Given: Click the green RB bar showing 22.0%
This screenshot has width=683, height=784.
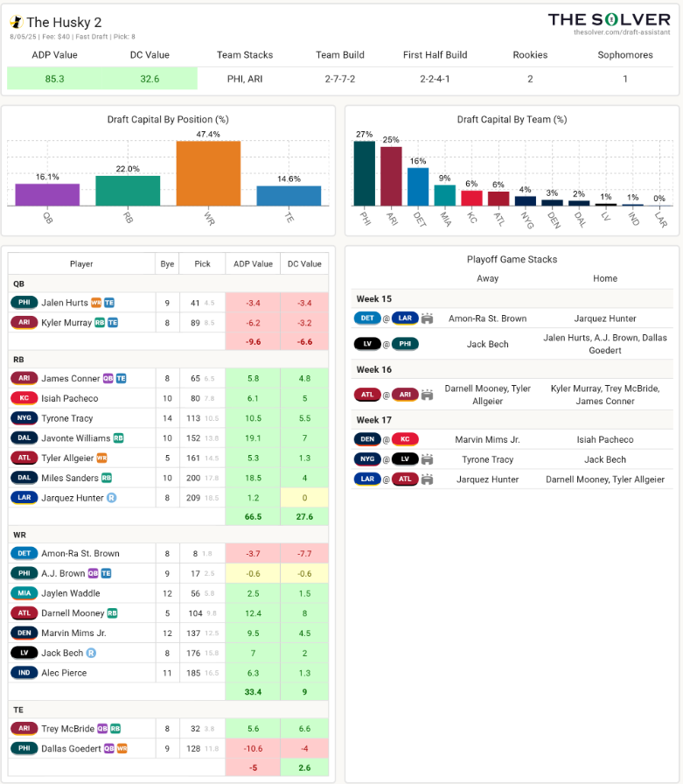Looking at the screenshot, I should click(128, 191).
